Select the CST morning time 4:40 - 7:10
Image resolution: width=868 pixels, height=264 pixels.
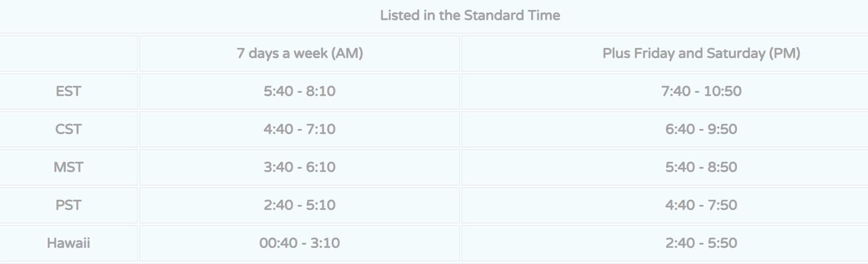300,129
